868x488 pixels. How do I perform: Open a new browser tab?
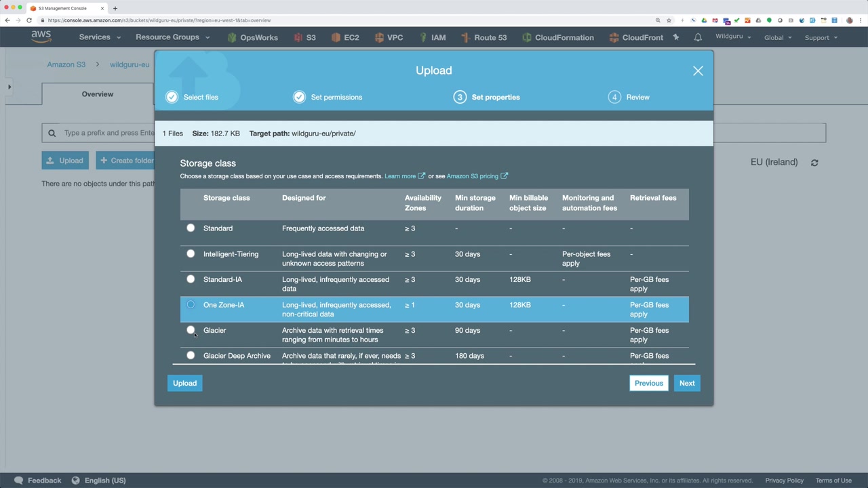click(115, 8)
